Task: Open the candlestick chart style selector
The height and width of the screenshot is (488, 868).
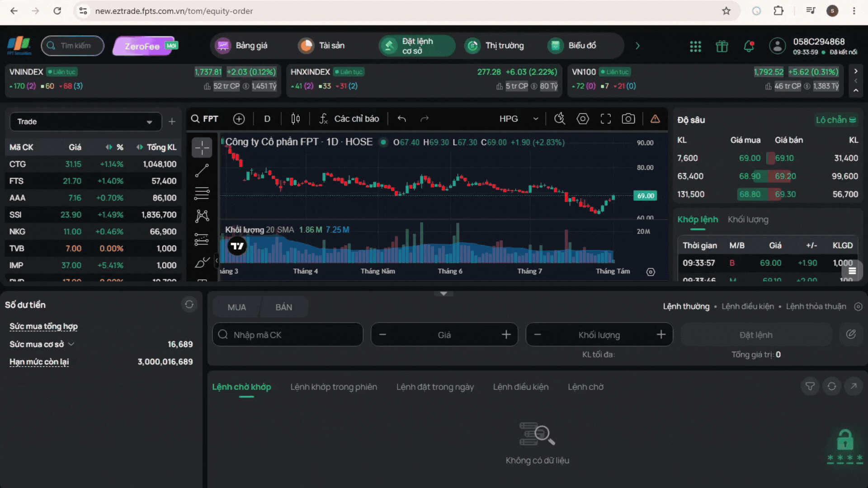Action: [x=296, y=119]
